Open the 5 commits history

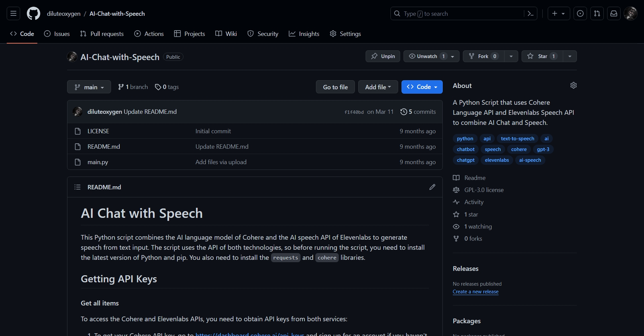418,112
